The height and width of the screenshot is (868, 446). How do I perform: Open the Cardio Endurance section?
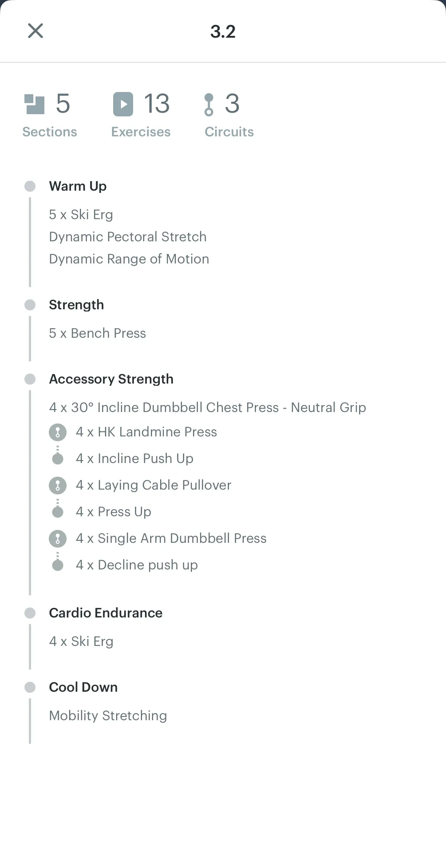point(106,613)
